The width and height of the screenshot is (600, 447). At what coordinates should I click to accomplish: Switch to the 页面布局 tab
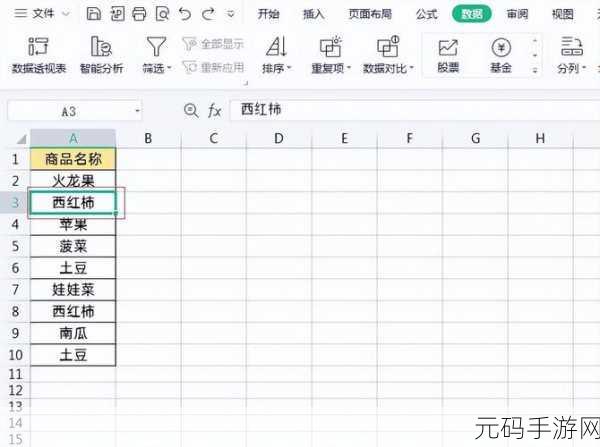pos(370,14)
